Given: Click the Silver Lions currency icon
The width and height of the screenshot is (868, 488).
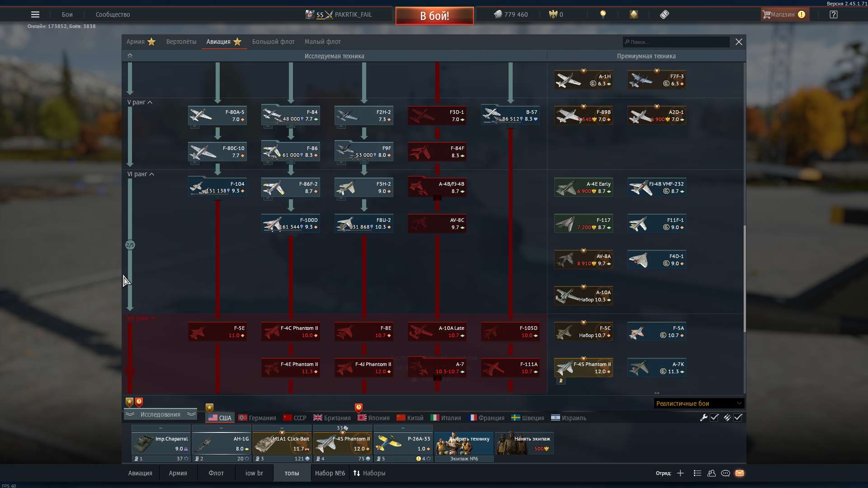Looking at the screenshot, I should tap(498, 14).
